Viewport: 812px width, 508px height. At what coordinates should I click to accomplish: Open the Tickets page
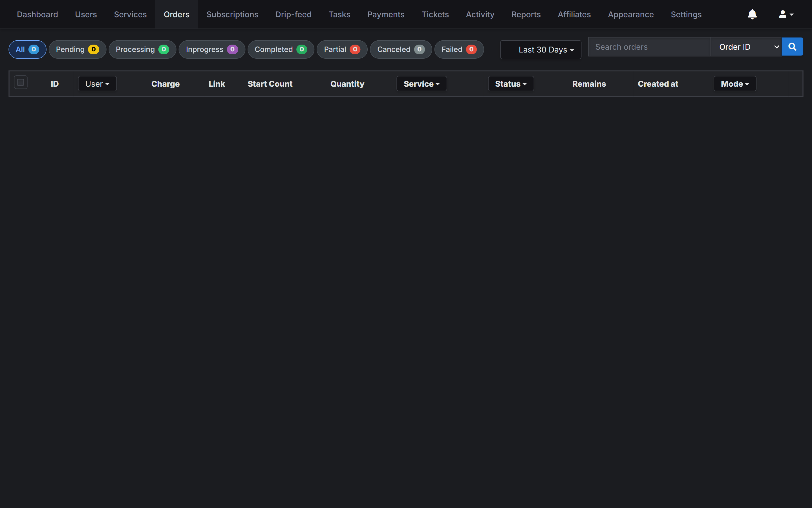click(x=435, y=14)
